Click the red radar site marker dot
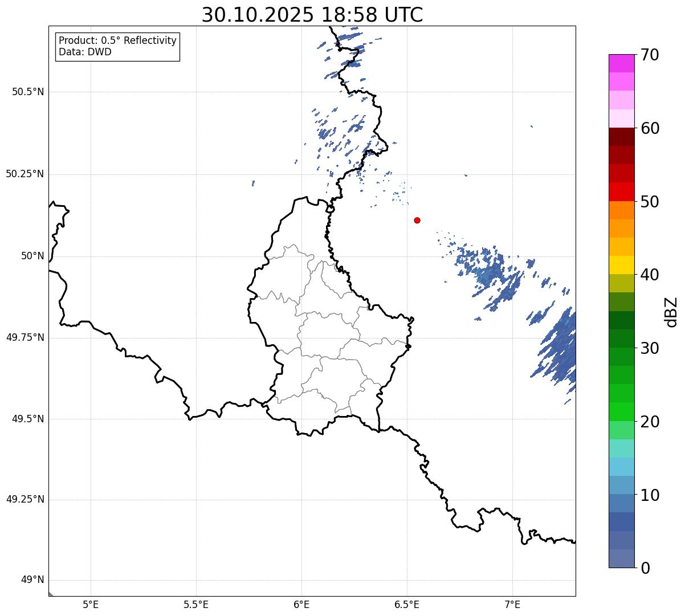Image resolution: width=685 pixels, height=616 pixels. [x=417, y=220]
